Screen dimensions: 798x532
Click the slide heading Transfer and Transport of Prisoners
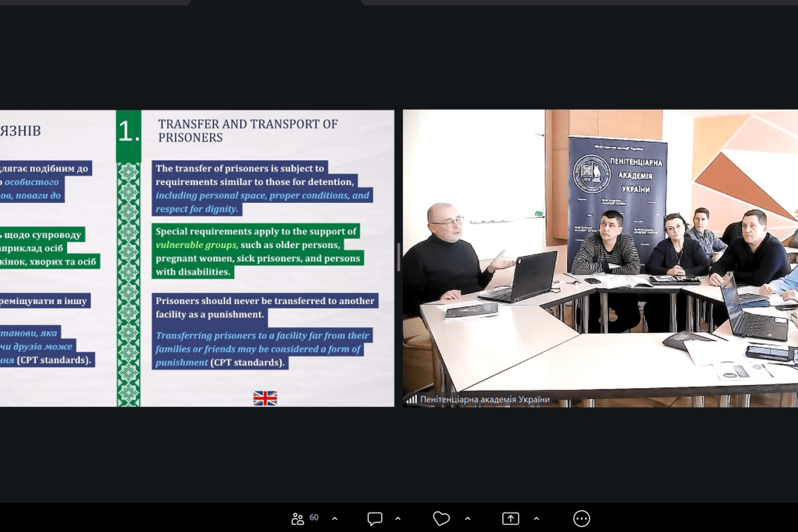point(247,130)
